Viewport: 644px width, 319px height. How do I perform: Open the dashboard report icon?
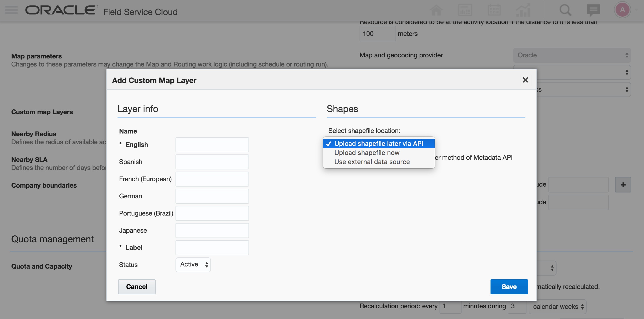pyautogui.click(x=465, y=10)
